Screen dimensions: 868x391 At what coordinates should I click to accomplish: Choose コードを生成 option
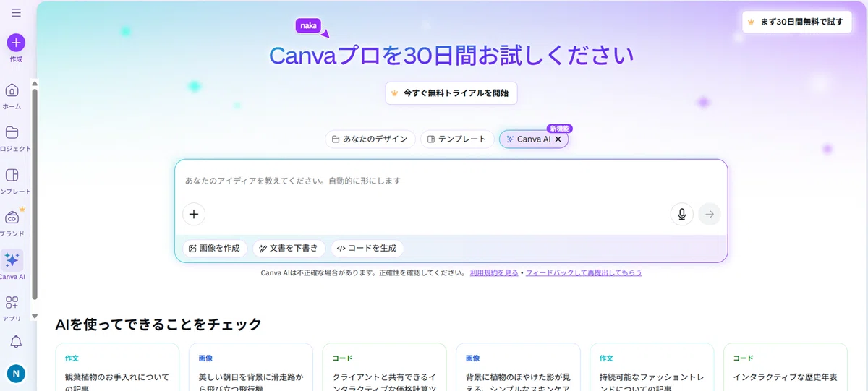(x=367, y=248)
